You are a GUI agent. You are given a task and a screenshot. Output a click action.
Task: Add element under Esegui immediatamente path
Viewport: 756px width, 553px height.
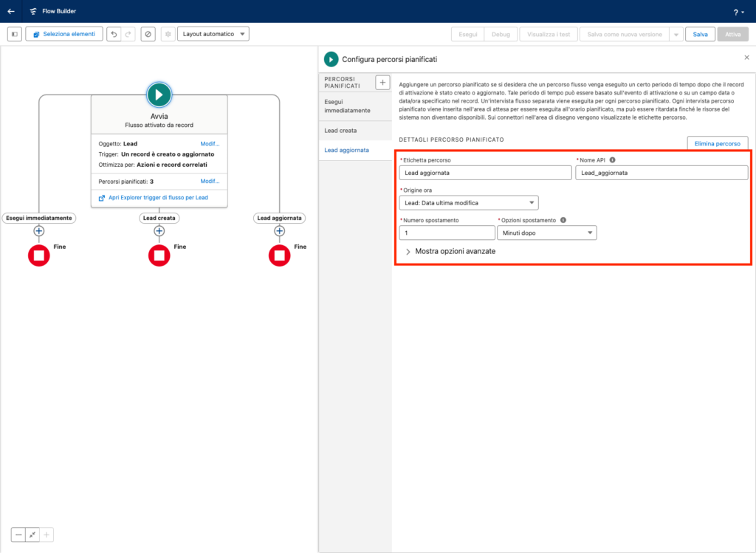(x=39, y=231)
